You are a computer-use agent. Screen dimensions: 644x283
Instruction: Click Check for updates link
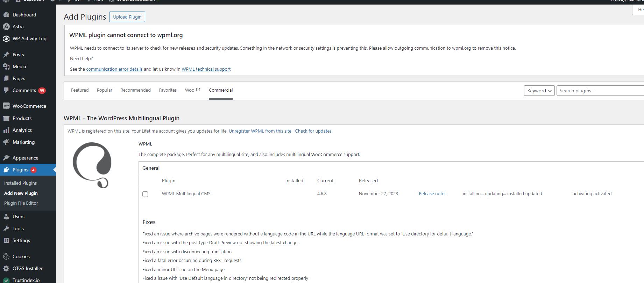[x=313, y=131]
